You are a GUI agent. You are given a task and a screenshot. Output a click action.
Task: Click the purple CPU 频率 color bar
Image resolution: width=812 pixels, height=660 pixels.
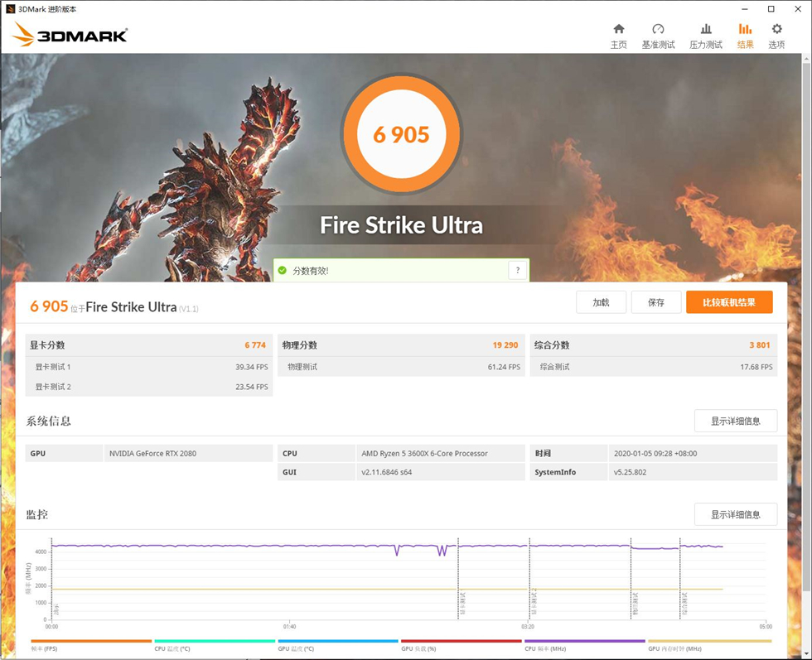583,641
